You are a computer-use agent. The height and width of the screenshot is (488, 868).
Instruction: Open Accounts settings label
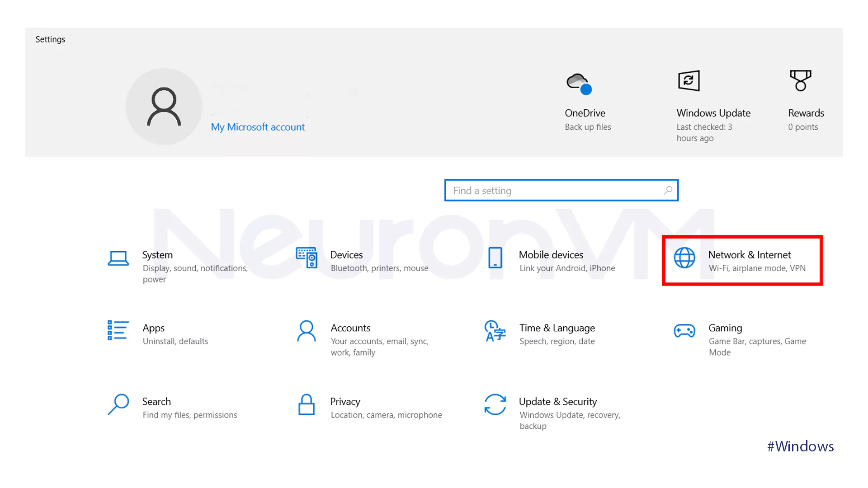(350, 328)
